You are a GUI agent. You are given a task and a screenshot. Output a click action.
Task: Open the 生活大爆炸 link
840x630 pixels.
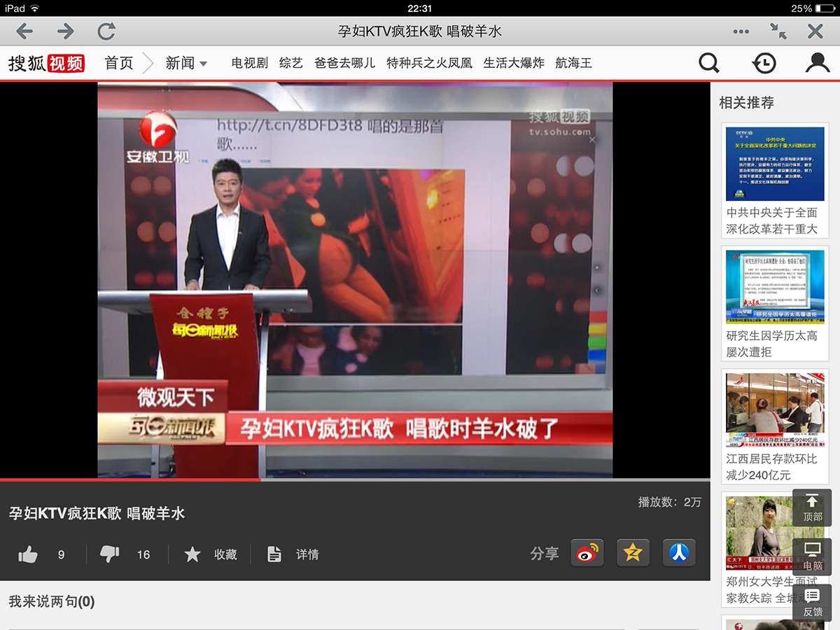514,63
